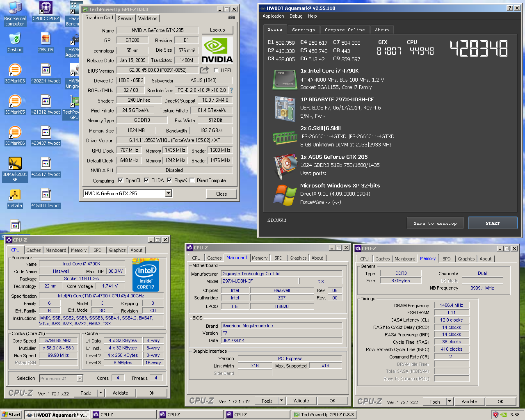Open the Debug menu in Aquamark
Image resolution: width=525 pixels, height=420 pixels.
pos(296,16)
